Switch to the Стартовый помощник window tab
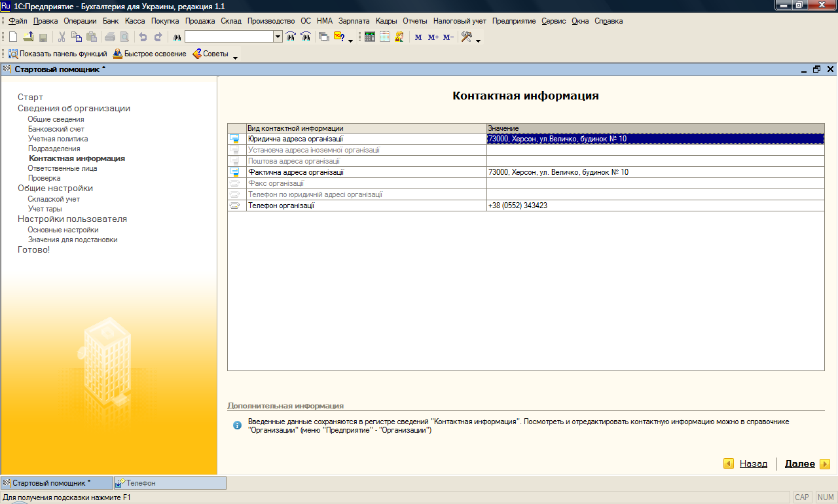This screenshot has width=838, height=504. click(x=56, y=483)
